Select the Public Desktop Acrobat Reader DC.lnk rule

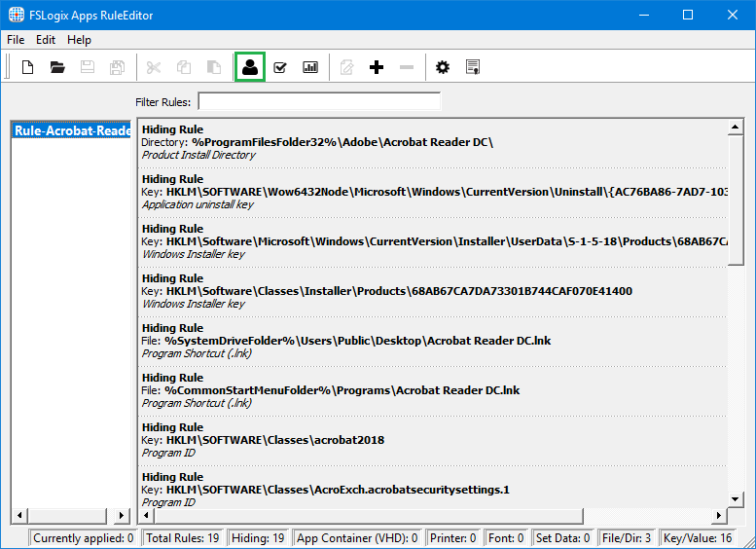coord(432,341)
